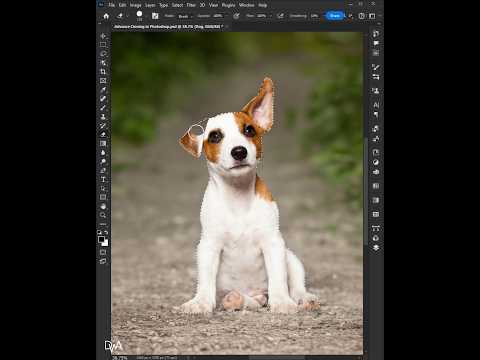Open the File menu

112,5
